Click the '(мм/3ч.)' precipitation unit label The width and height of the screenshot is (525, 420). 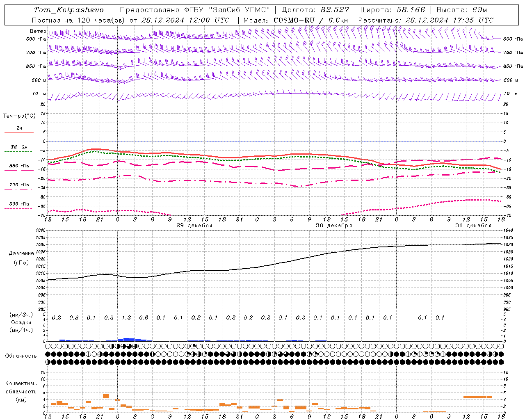[21, 315]
